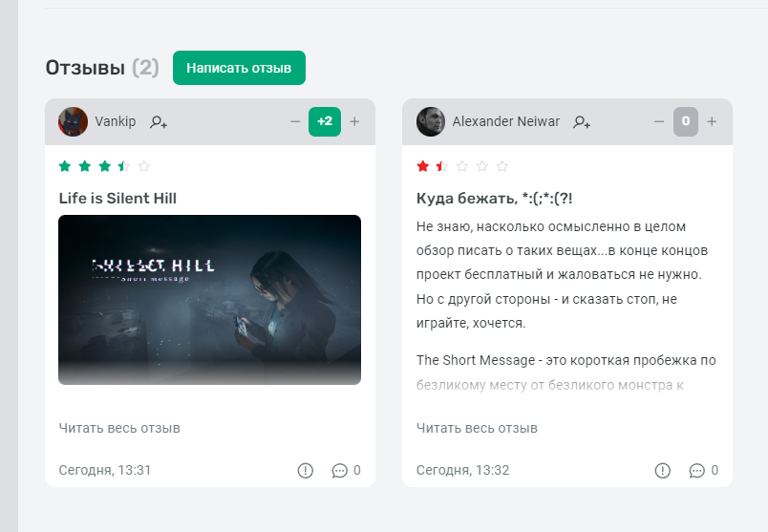Image resolution: width=768 pixels, height=532 pixels.
Task: Open review title "Life is Silent Hill"
Action: tap(117, 199)
